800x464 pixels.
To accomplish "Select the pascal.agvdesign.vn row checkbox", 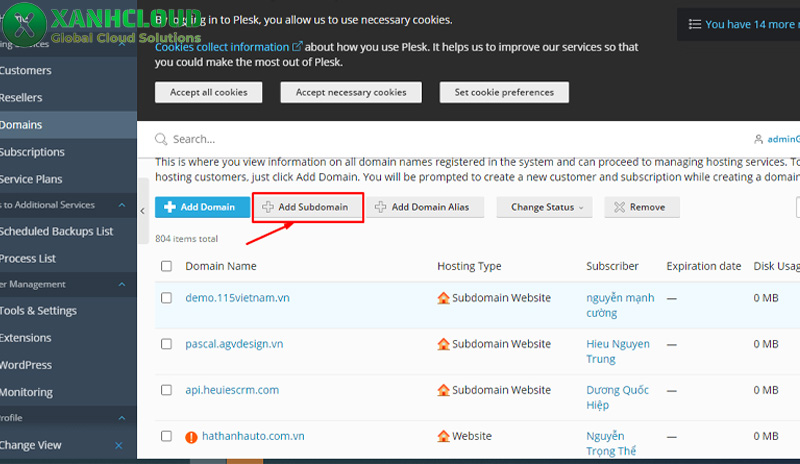I will pos(166,344).
